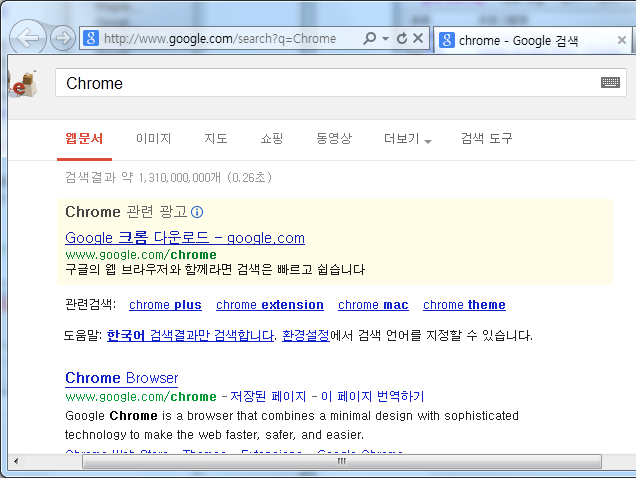Image resolution: width=636 pixels, height=478 pixels.
Task: Open the 'Chrome Browser' result title
Action: tap(122, 378)
